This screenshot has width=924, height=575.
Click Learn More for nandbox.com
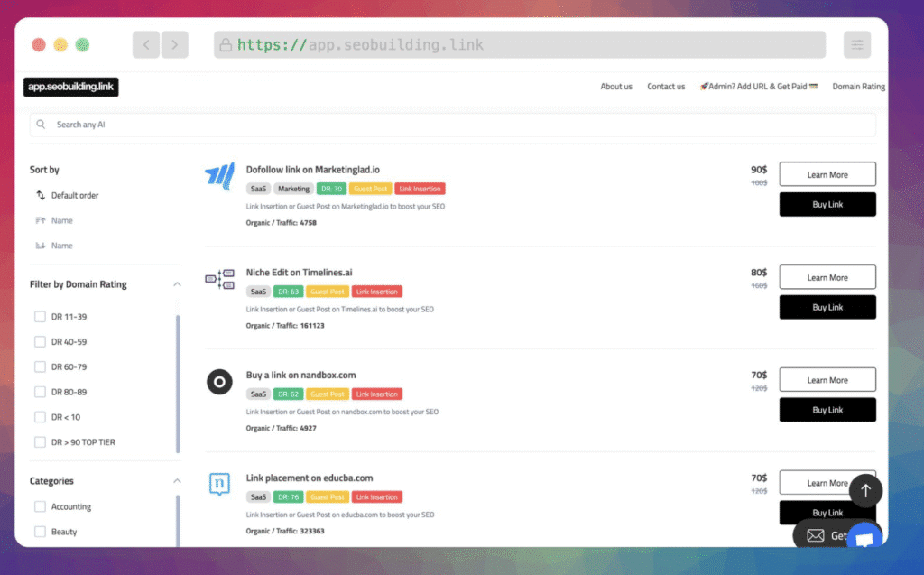[827, 380]
